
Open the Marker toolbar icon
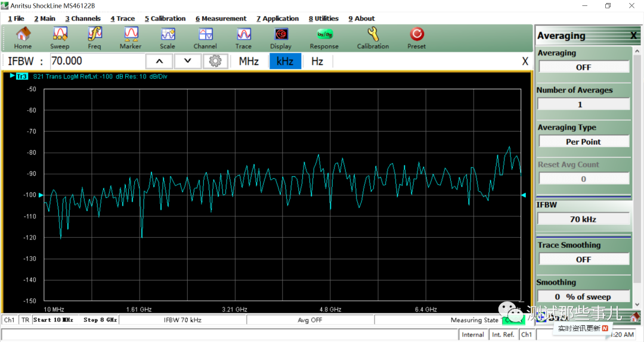(x=131, y=38)
